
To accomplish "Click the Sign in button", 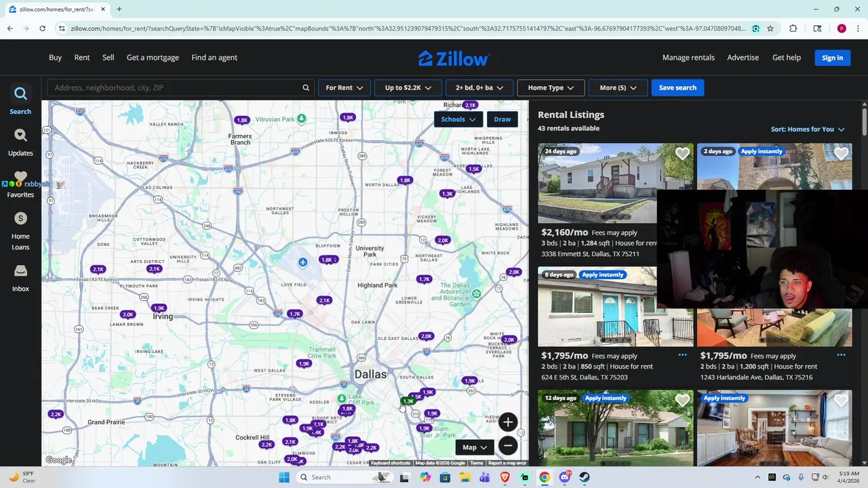I will click(832, 58).
